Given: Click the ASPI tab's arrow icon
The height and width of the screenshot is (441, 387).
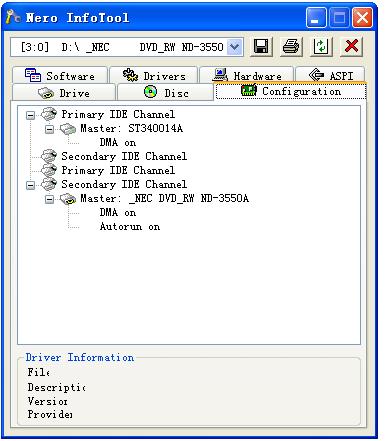Looking at the screenshot, I should coord(316,75).
